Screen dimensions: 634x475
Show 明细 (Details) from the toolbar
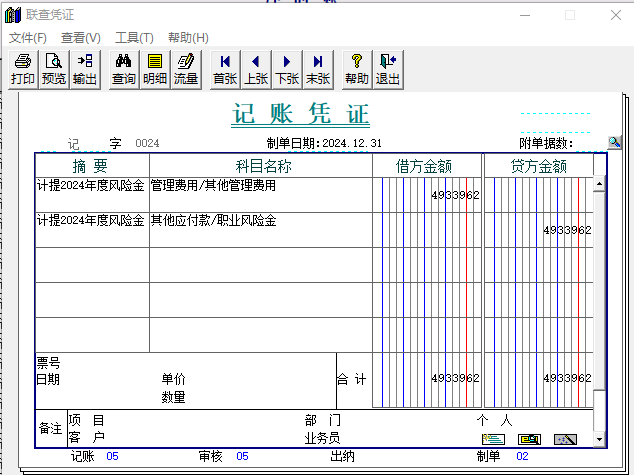[x=155, y=69]
